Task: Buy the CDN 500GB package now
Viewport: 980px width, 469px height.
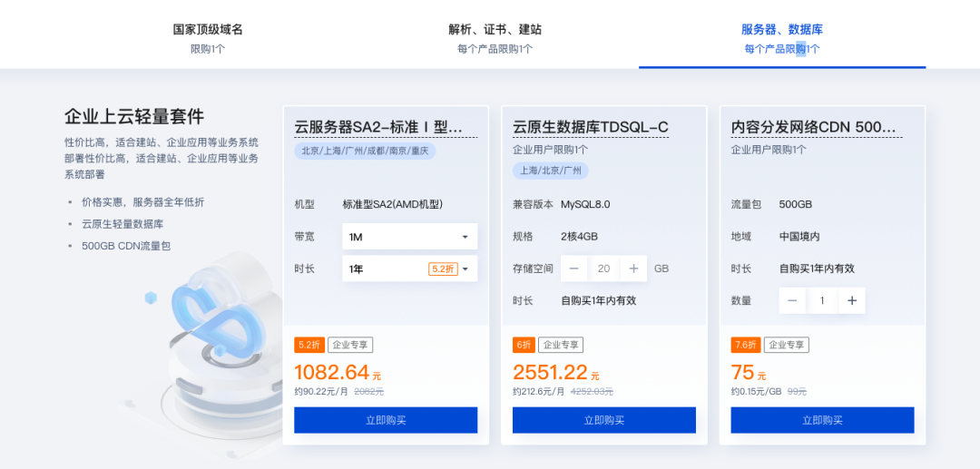Action: pos(822,420)
